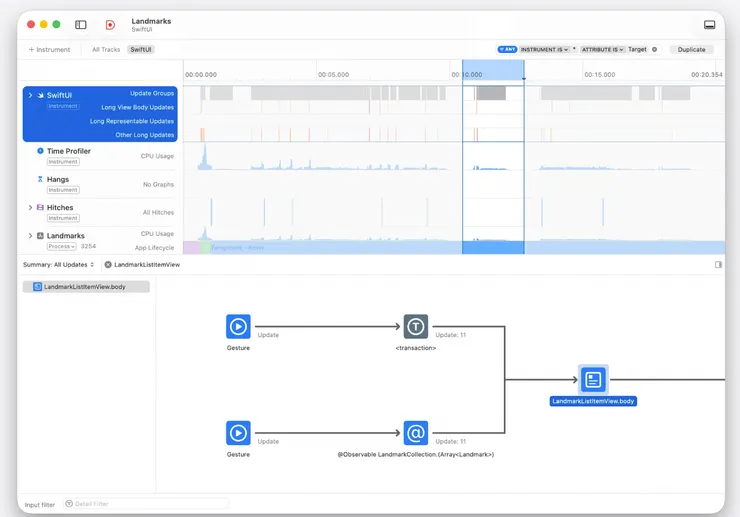Screen dimensions: 740x517
Task: Toggle the bottom detail pane icon
Action: 709,25
